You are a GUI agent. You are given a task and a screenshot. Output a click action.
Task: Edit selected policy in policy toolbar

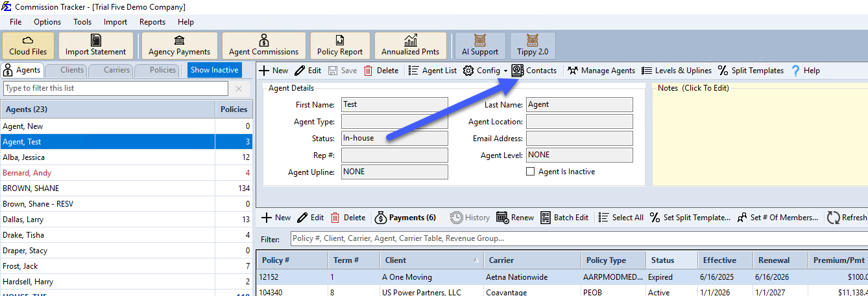(311, 218)
